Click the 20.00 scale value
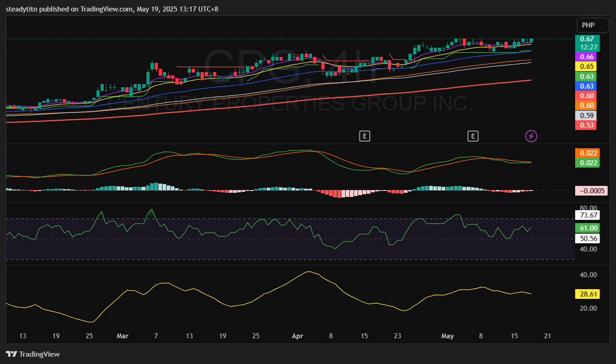Image resolution: width=616 pixels, height=364 pixels. click(588, 308)
